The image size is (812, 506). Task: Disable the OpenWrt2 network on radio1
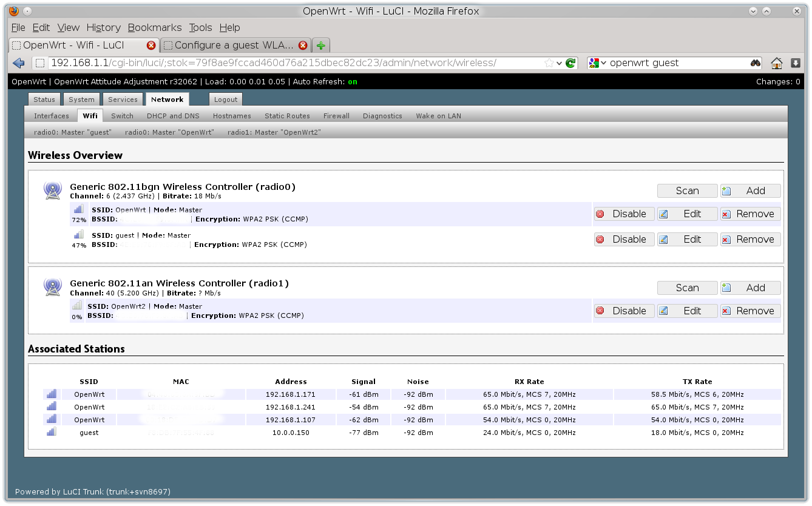pos(624,311)
